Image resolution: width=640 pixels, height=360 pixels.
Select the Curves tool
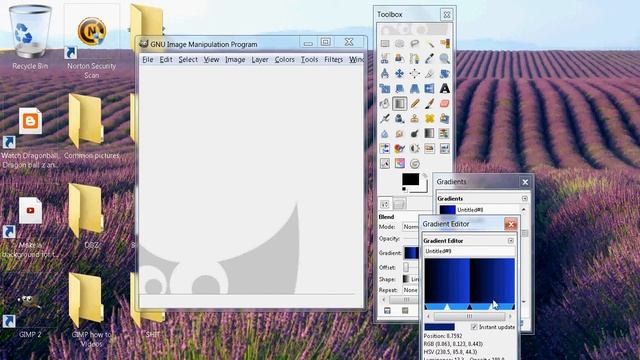pyautogui.click(x=384, y=164)
